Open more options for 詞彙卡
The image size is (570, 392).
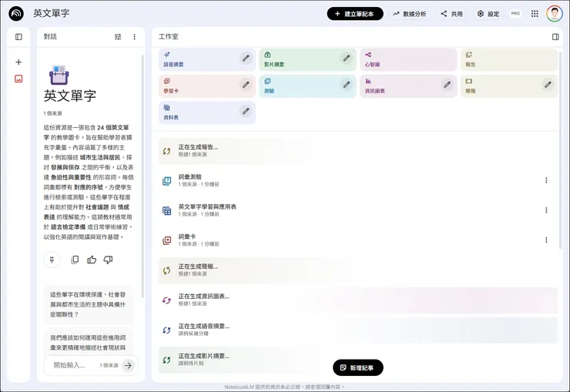[546, 240]
